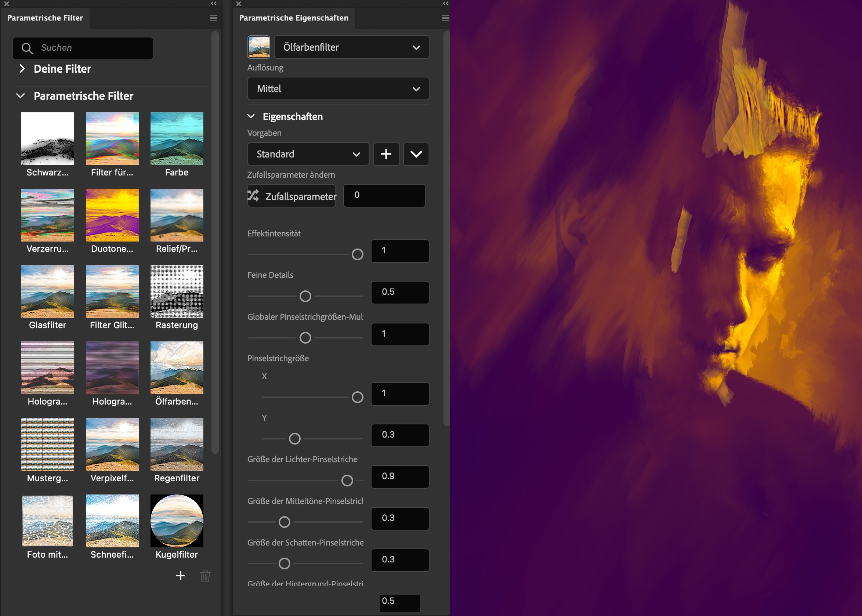Click the trash delete filter icon
The image size is (862, 616).
click(205, 576)
